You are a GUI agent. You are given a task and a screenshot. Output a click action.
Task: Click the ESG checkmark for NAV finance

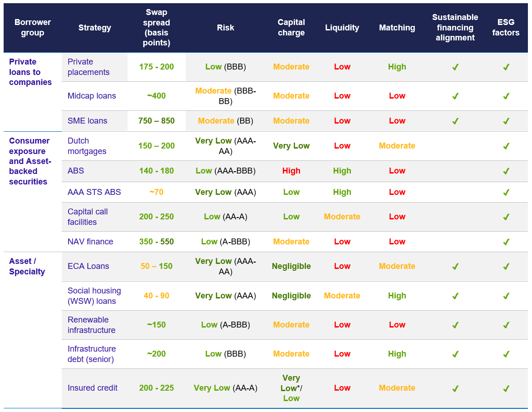(506, 242)
